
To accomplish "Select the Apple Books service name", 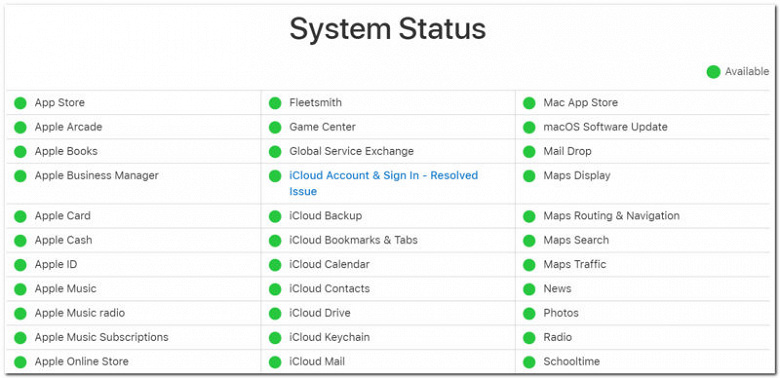I will [x=66, y=151].
